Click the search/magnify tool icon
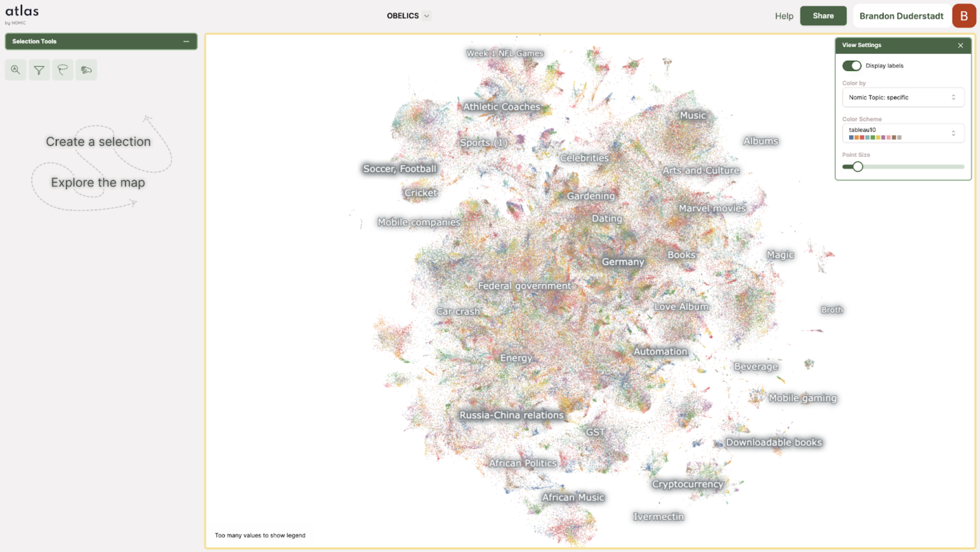Viewport: 980px width, 552px height. (15, 69)
